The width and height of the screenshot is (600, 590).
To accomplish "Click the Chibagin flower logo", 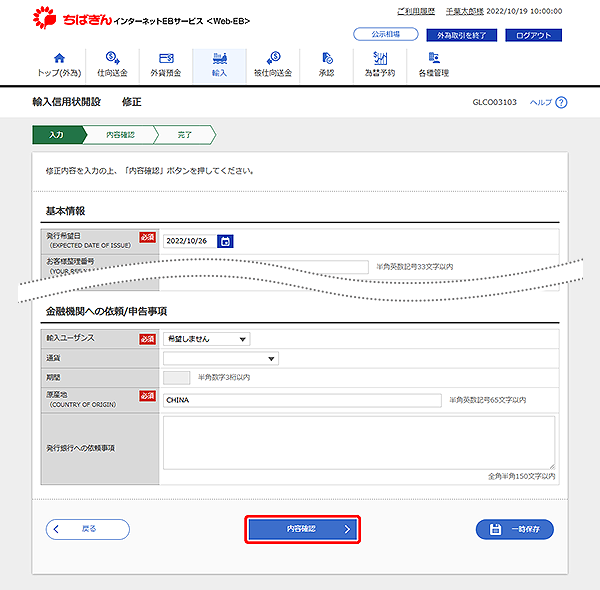I will point(44,18).
